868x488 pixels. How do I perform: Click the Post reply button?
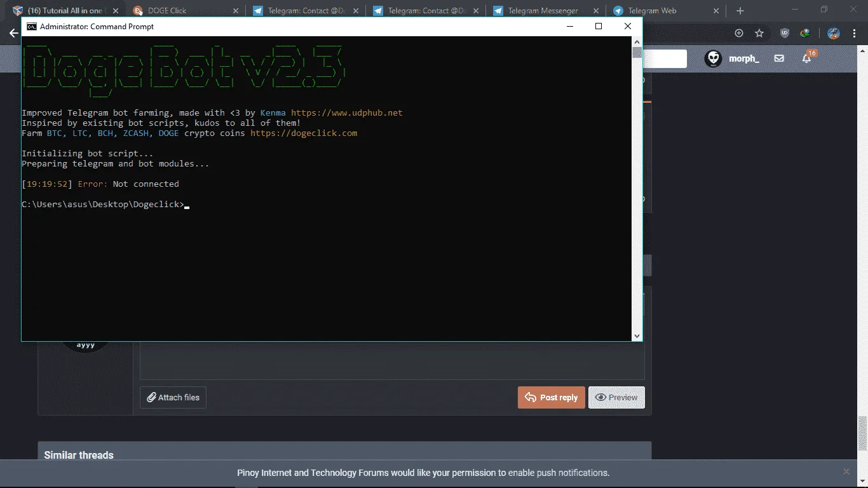click(552, 398)
